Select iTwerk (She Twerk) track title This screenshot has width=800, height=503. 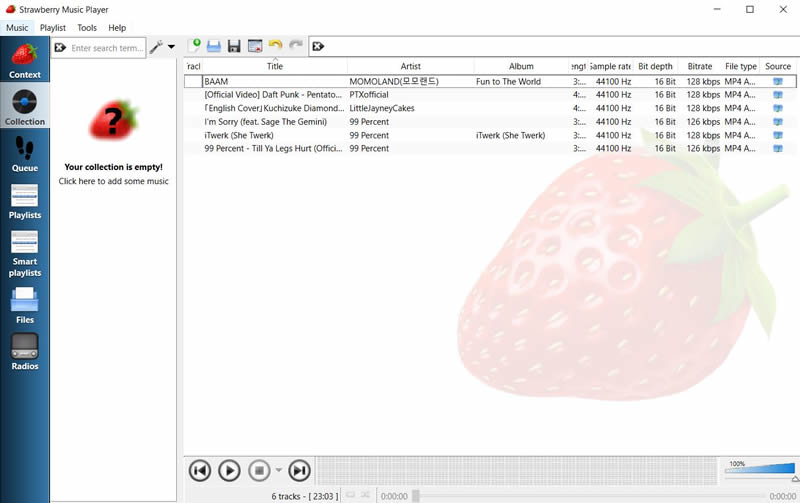click(x=239, y=135)
